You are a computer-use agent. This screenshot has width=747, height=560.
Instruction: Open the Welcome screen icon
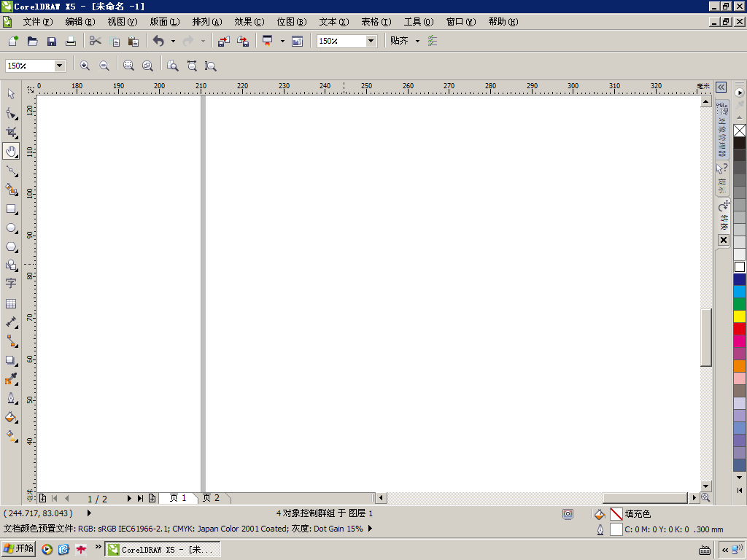tap(298, 41)
